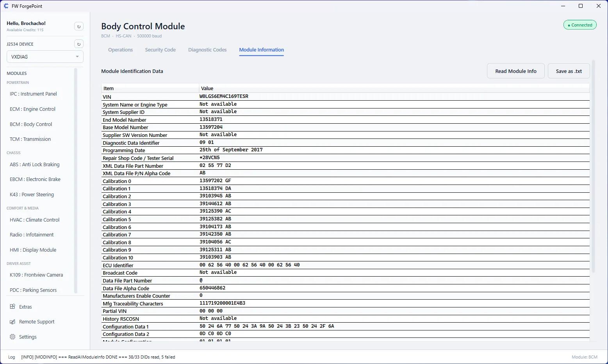608x364 pixels.
Task: Open the VXDIAG device dropdown
Action: point(45,57)
